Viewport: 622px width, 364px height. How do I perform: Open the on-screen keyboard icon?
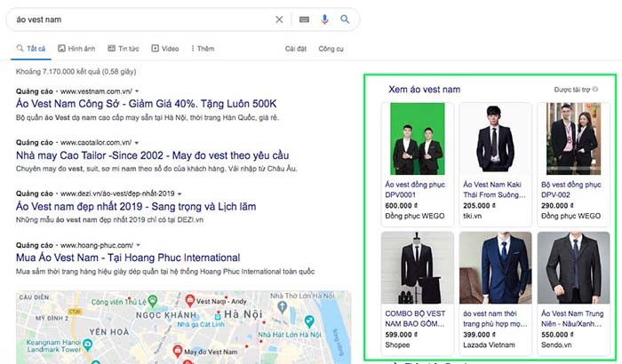(x=304, y=20)
